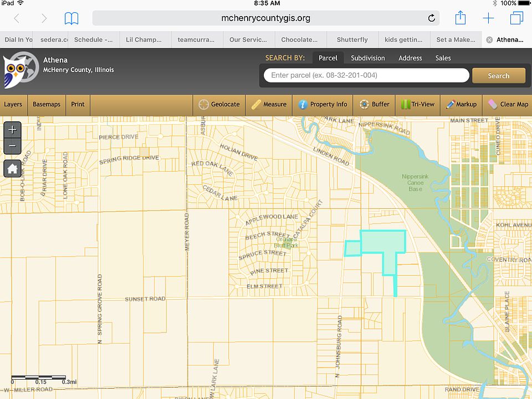The height and width of the screenshot is (399, 532).
Task: Reload page from Safari address bar
Action: coord(431,18)
